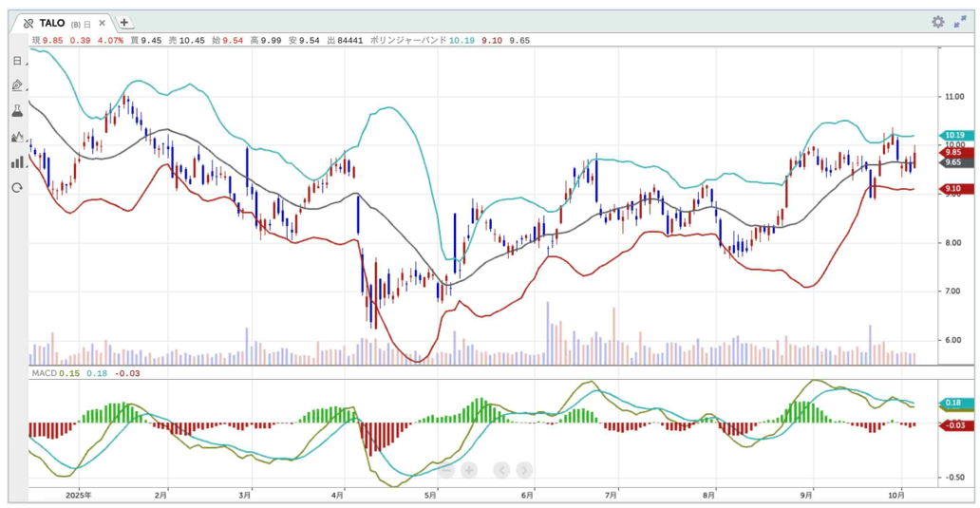The image size is (980, 508).
Task: Click the ボリンジャーバンド indicator label
Action: (407, 41)
